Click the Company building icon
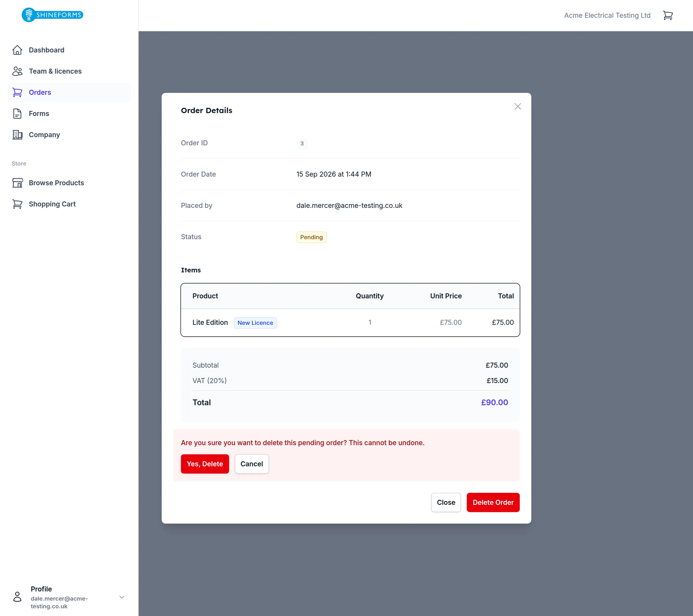 tap(17, 135)
